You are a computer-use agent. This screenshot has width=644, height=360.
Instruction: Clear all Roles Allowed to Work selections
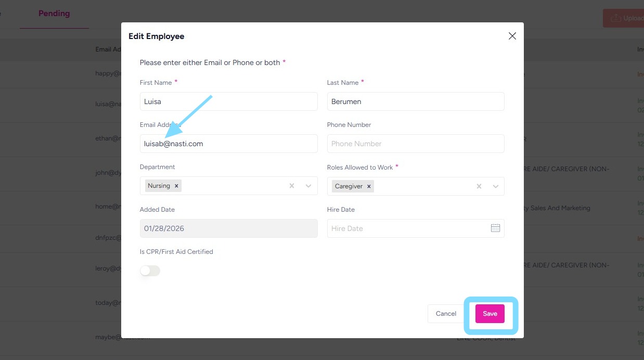tap(479, 186)
